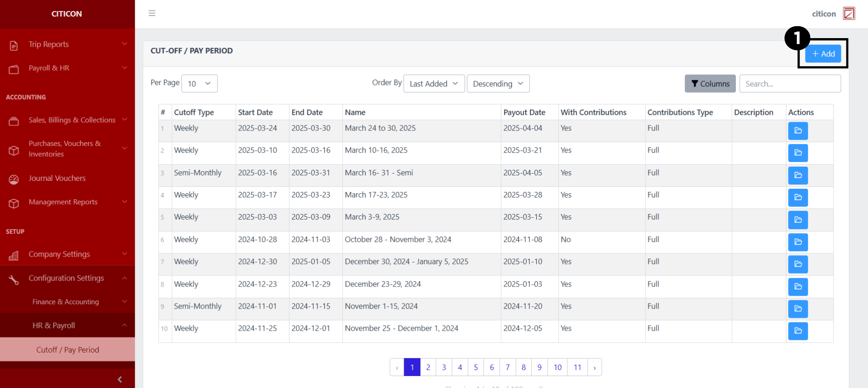Open the Last Added order dropdown
This screenshot has height=388, width=868.
coord(434,84)
